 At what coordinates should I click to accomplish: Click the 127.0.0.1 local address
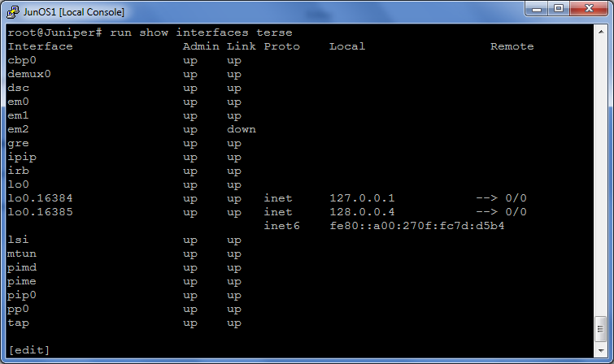362,198
